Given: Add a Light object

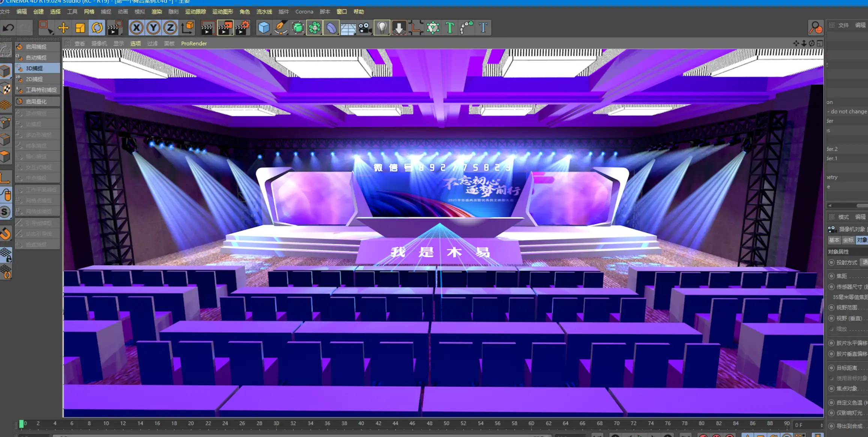Looking at the screenshot, I should tap(382, 28).
